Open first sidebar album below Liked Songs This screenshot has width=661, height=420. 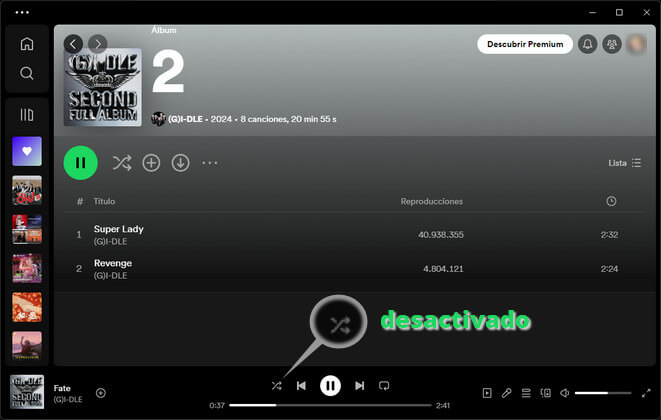27,190
